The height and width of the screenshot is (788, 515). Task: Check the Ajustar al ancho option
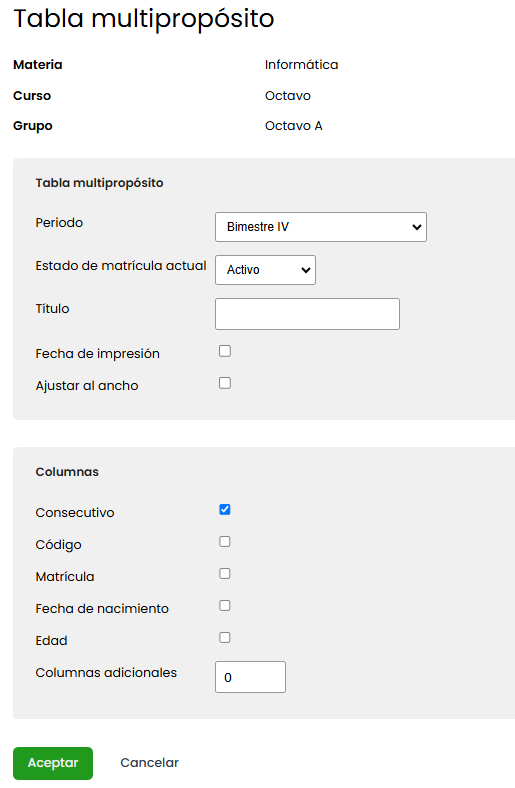[225, 383]
